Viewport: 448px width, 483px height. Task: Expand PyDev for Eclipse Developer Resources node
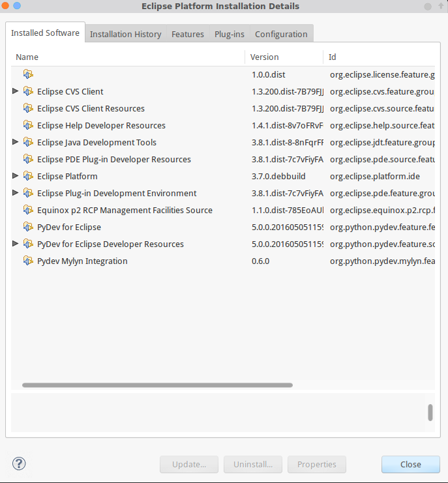tap(15, 243)
